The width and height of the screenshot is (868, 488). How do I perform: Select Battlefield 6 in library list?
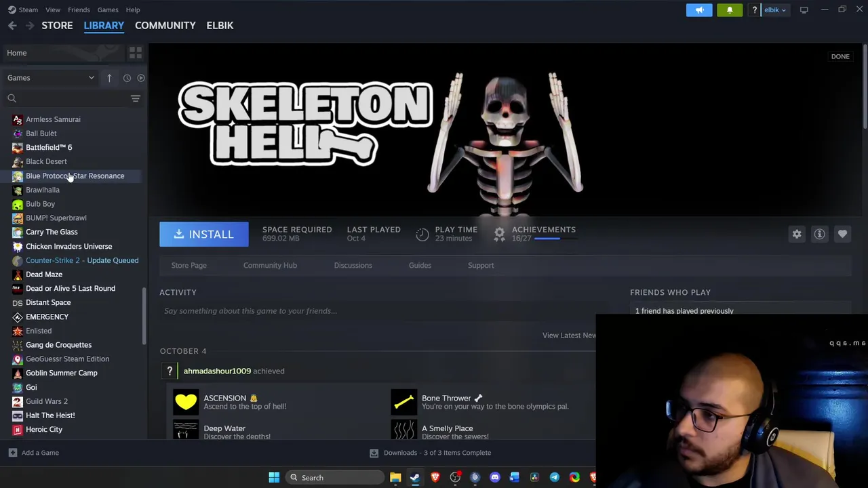[x=49, y=147]
